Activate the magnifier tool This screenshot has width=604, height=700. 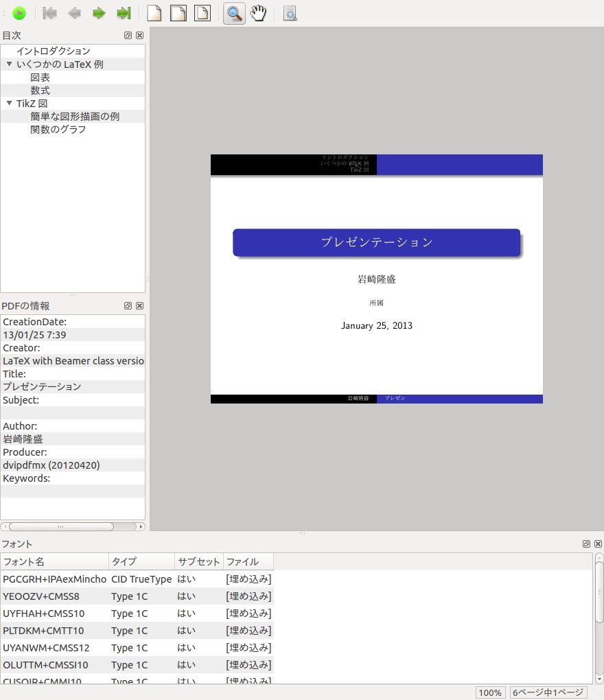(234, 14)
